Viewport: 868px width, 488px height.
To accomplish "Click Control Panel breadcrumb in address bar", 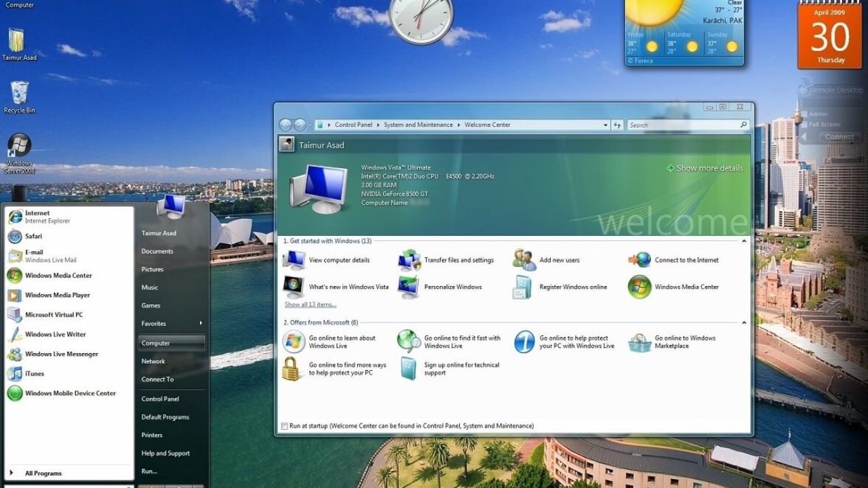I will 353,125.
